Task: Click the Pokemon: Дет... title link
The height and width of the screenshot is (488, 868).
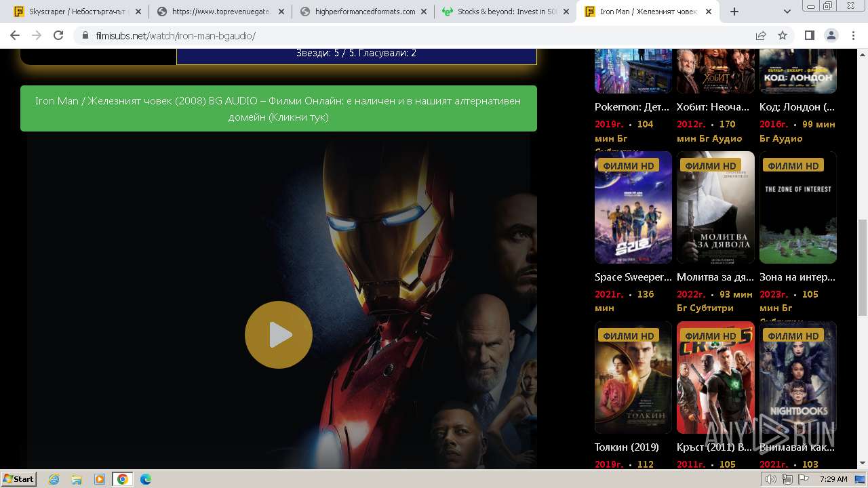Action: point(632,107)
